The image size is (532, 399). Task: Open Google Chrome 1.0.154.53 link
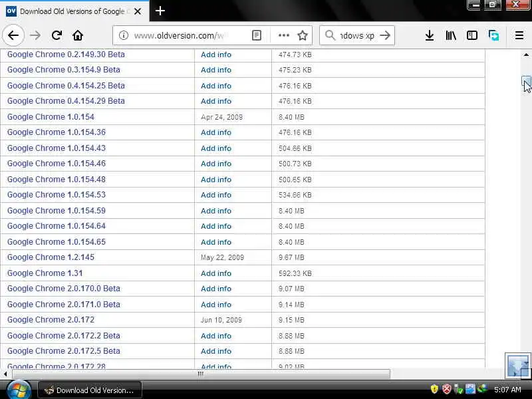coord(57,194)
